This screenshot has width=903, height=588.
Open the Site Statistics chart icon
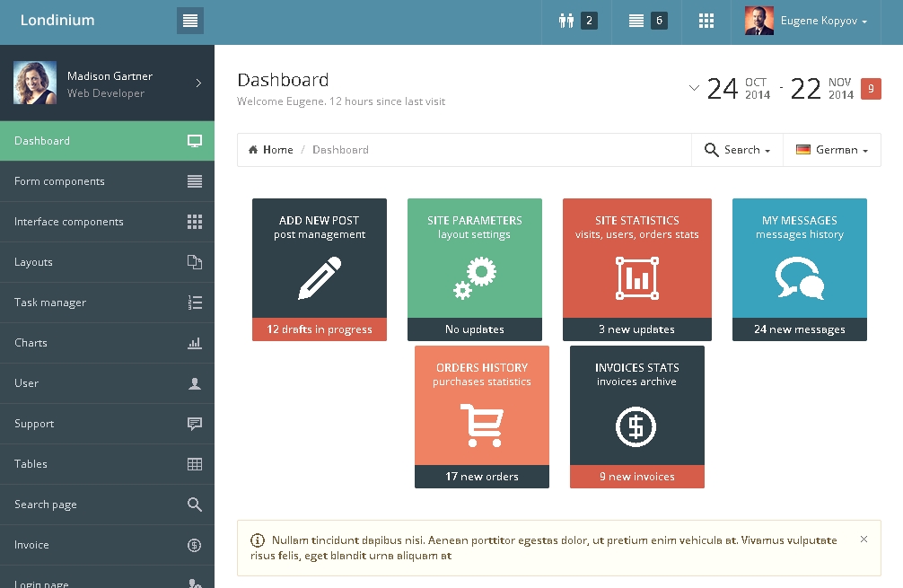tap(637, 278)
